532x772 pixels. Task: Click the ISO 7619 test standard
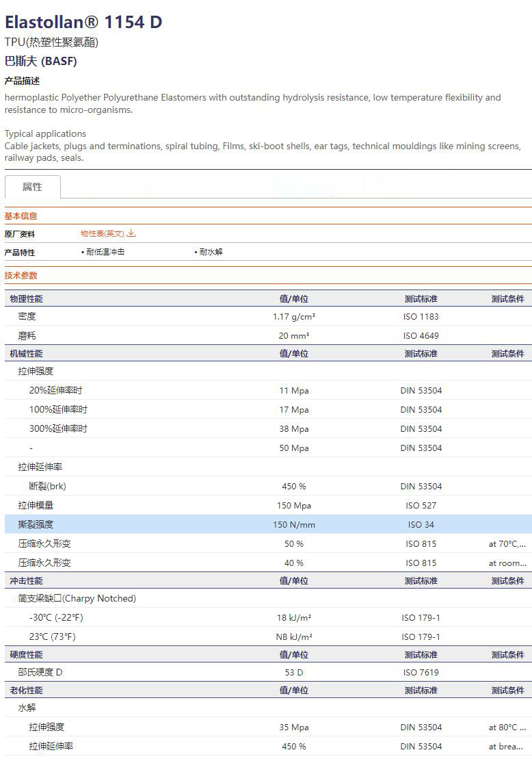tap(421, 673)
